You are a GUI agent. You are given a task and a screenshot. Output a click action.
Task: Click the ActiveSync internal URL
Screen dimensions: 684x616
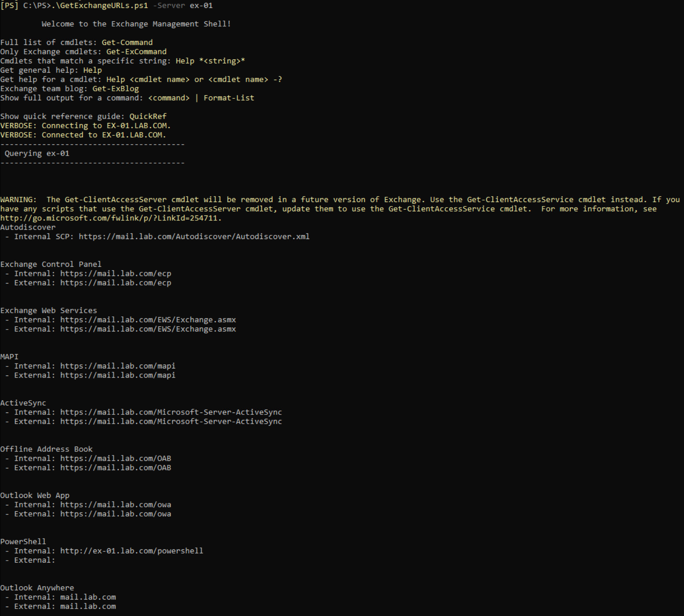click(x=171, y=412)
